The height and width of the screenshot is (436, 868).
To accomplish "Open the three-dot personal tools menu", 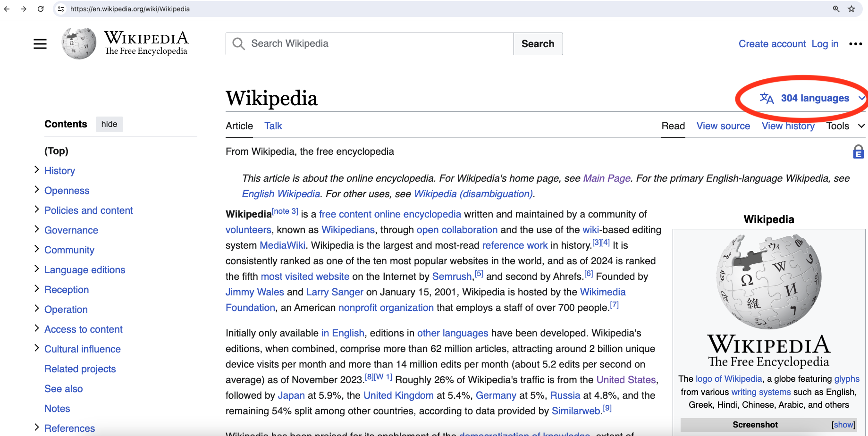I will [x=855, y=44].
